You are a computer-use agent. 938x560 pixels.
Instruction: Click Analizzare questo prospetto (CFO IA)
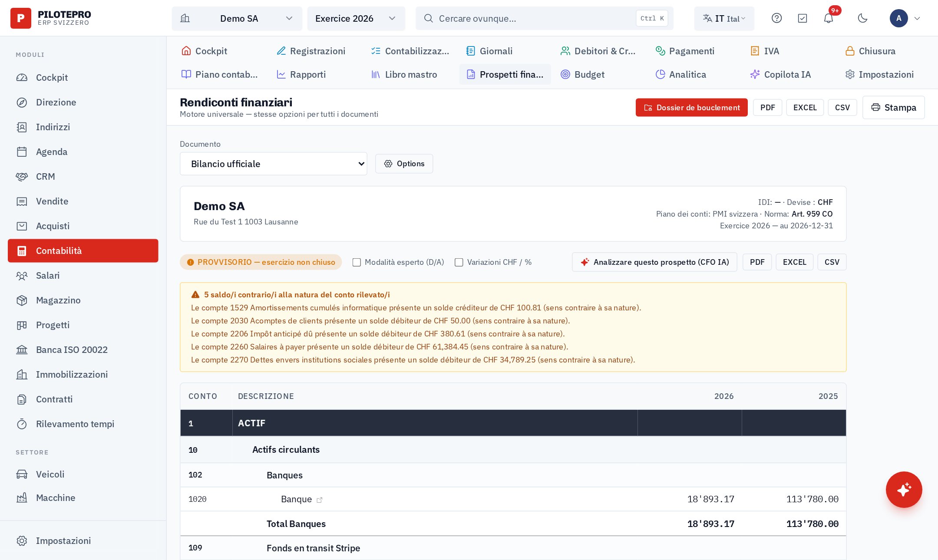coord(655,262)
